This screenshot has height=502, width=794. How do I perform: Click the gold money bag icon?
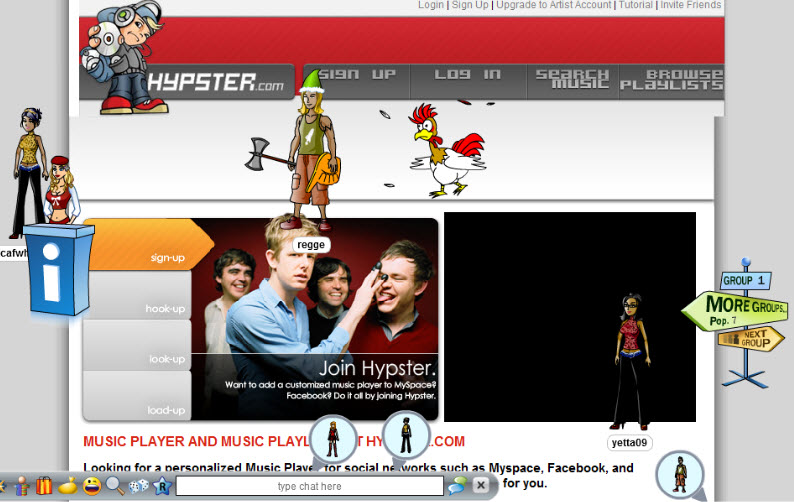coord(68,486)
